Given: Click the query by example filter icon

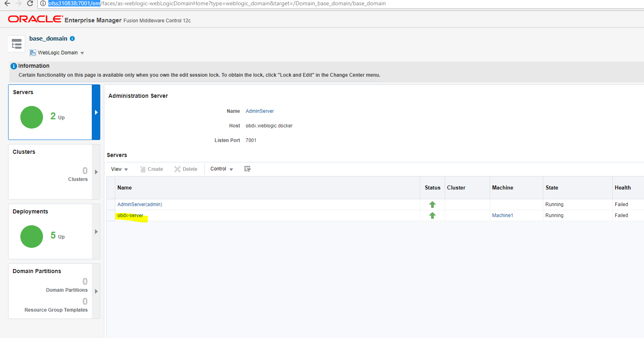Looking at the screenshot, I should tap(247, 169).
